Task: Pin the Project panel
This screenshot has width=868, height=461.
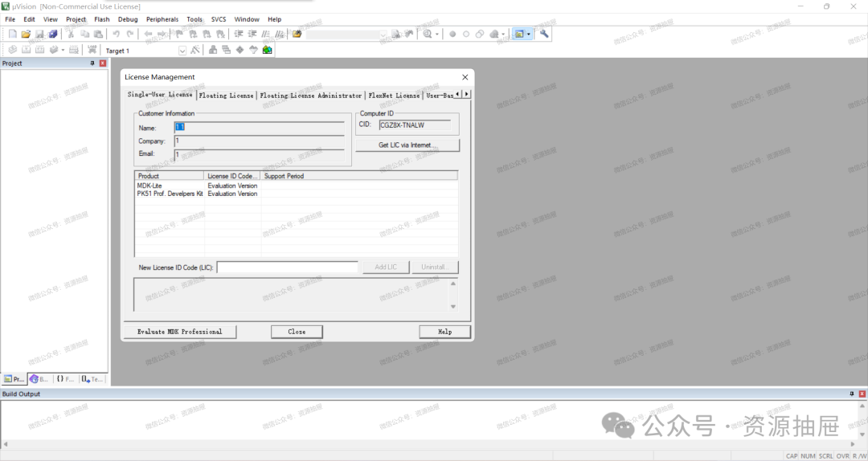Action: tap(92, 63)
